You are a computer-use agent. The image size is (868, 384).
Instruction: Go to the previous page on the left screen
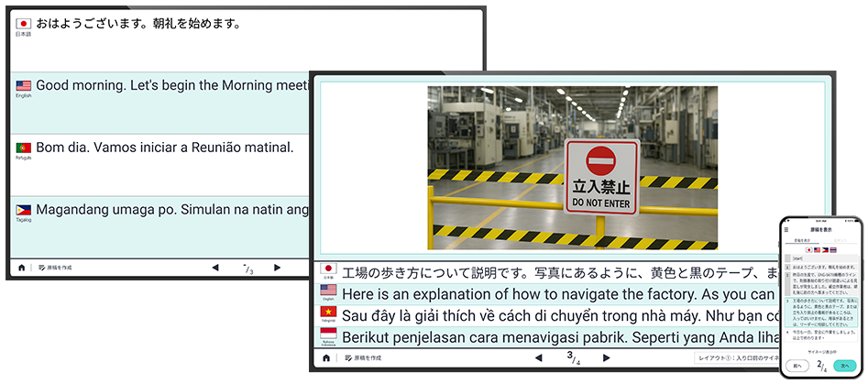[x=215, y=268]
